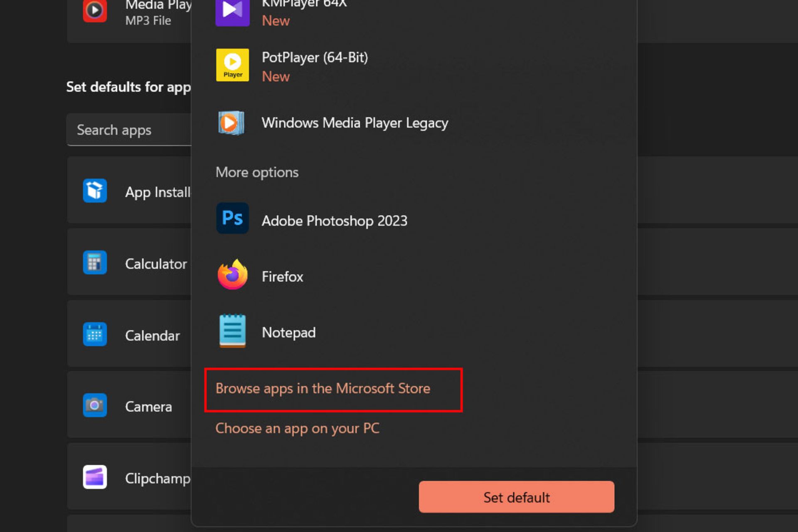This screenshot has height=532, width=798.
Task: Open the Calculator icon in the apps list
Action: tap(95, 262)
